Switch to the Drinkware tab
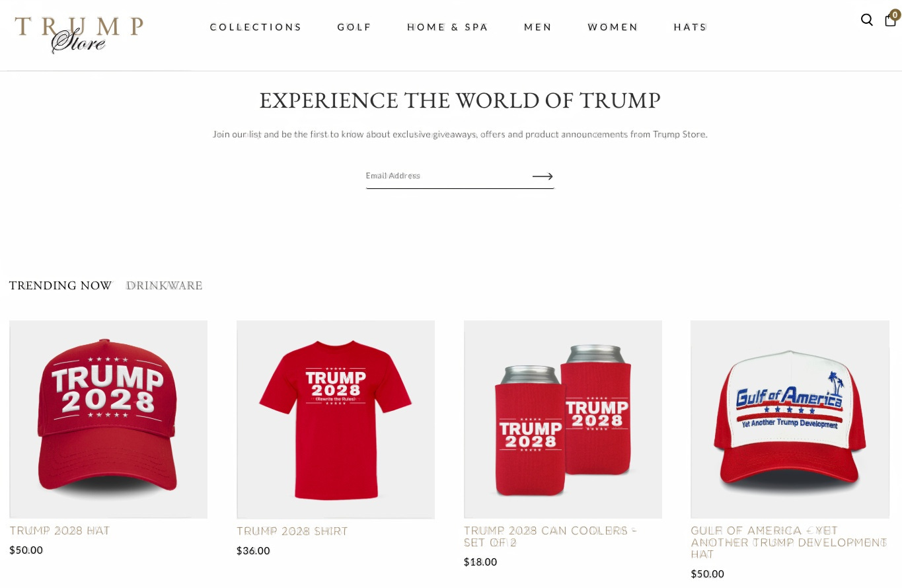The height and width of the screenshot is (588, 902). pos(164,285)
